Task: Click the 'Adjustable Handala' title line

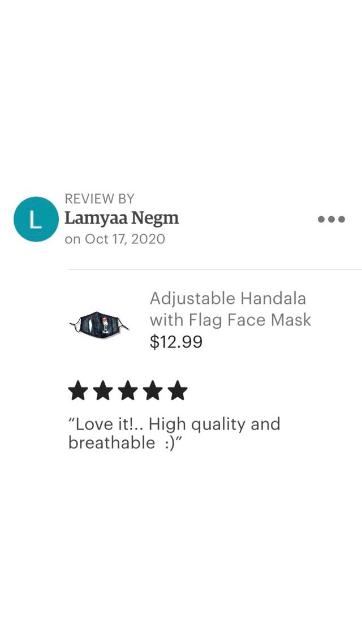Action: click(x=228, y=298)
